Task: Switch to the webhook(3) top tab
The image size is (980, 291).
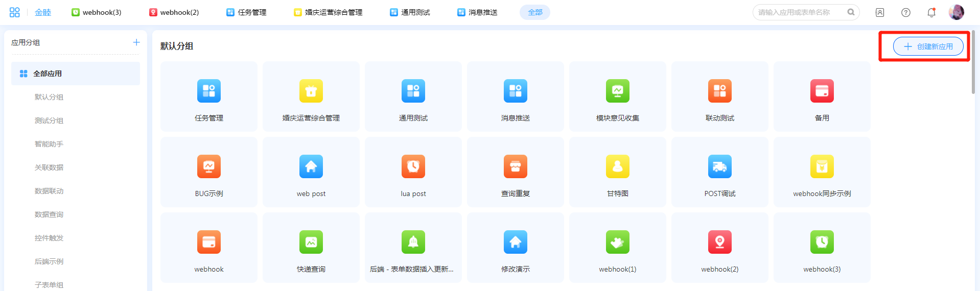Action: click(97, 12)
